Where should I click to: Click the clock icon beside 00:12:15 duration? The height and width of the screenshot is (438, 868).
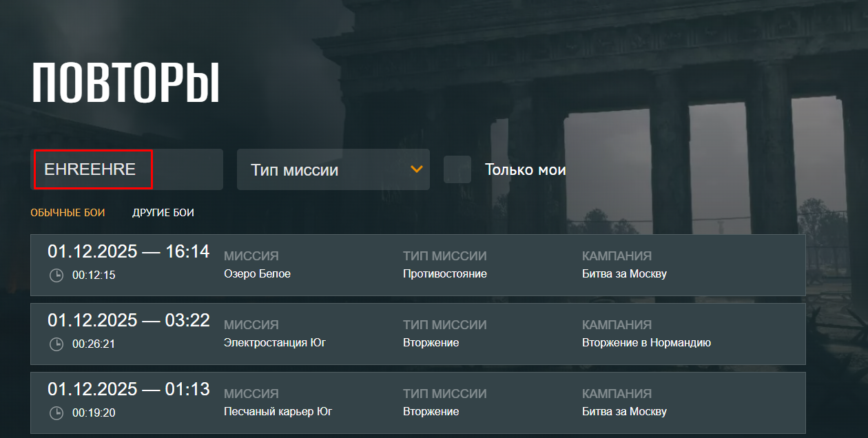[x=56, y=275]
